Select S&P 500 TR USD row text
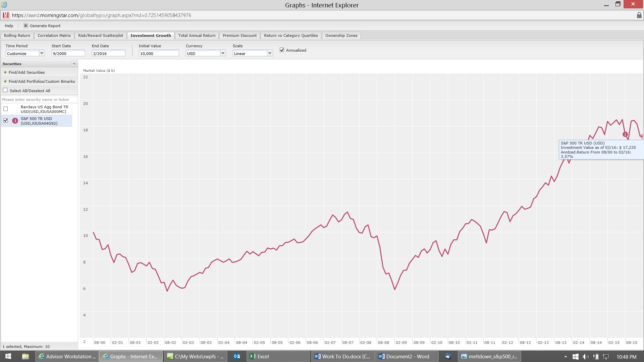This screenshot has height=362, width=644. pos(39,121)
